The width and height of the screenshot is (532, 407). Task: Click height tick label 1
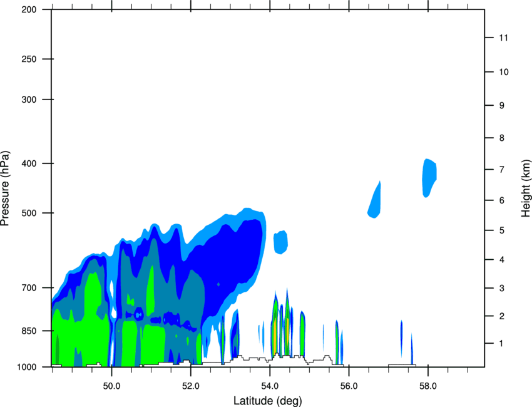click(501, 344)
